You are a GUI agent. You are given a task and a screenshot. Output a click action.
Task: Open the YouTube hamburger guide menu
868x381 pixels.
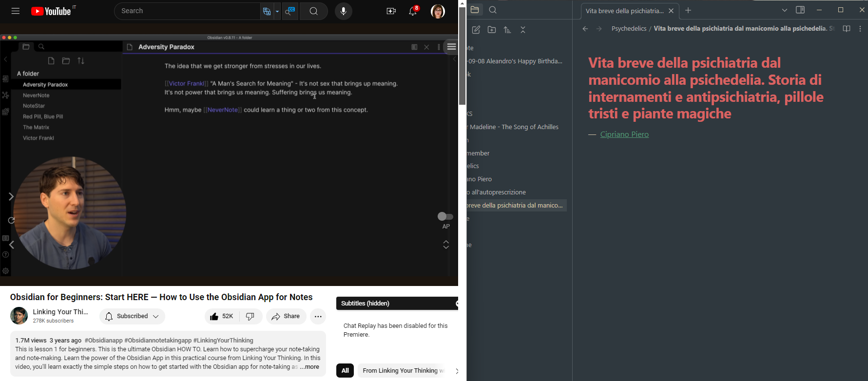click(16, 11)
